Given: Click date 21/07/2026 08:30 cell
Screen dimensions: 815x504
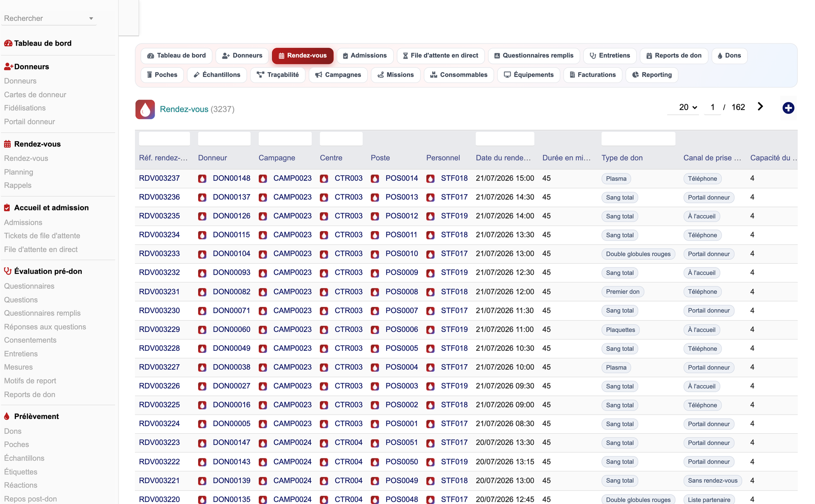Looking at the screenshot, I should [x=505, y=424].
